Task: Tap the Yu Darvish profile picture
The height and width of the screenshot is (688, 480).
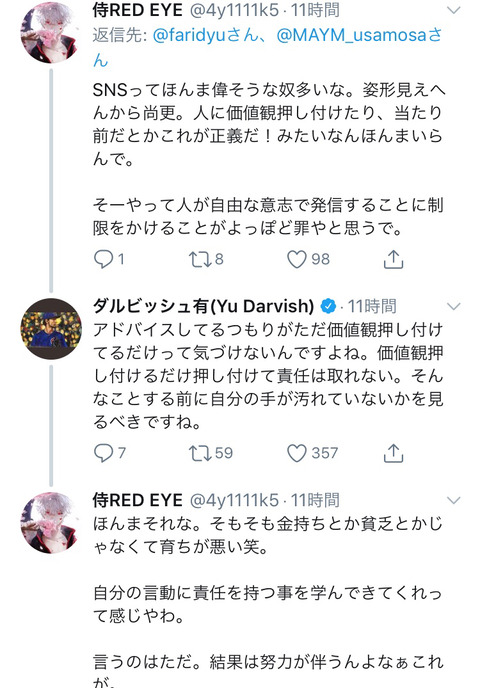Action: click(x=51, y=329)
